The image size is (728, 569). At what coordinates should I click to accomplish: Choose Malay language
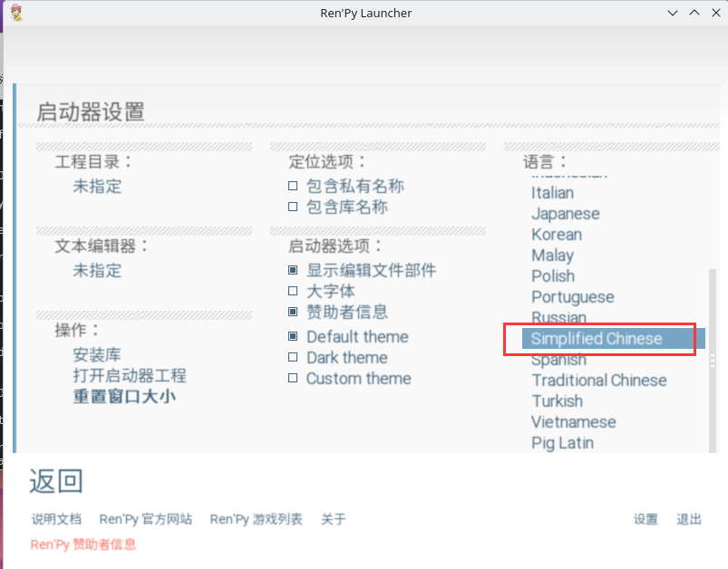coord(552,256)
